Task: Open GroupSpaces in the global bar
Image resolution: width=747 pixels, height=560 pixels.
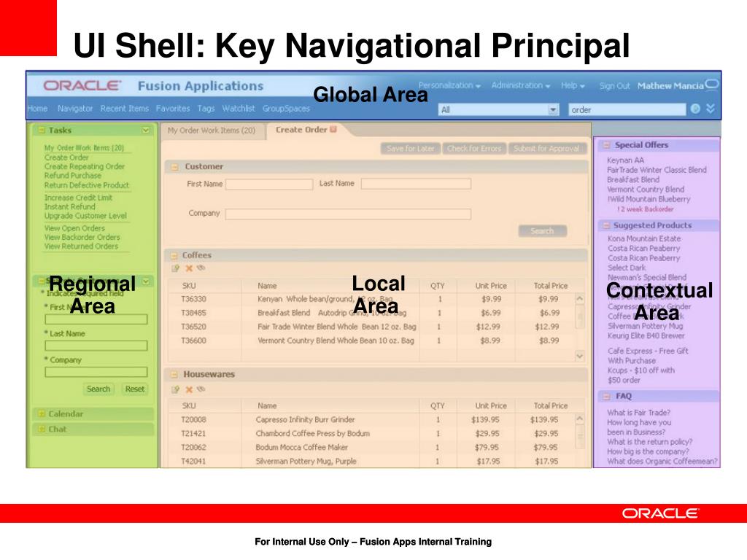Action: (x=286, y=109)
